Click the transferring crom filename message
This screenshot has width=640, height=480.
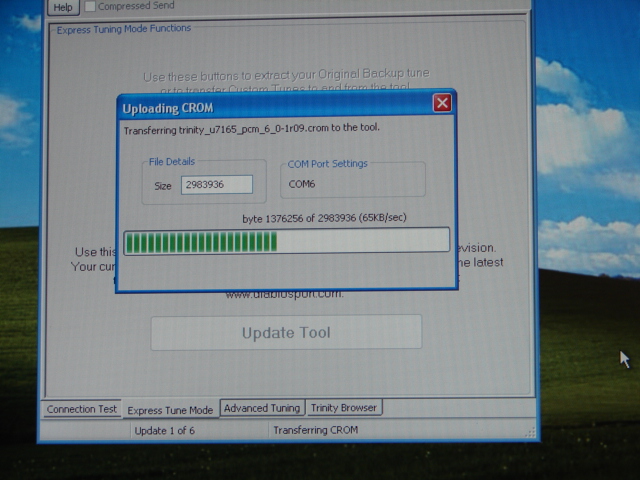coord(251,128)
